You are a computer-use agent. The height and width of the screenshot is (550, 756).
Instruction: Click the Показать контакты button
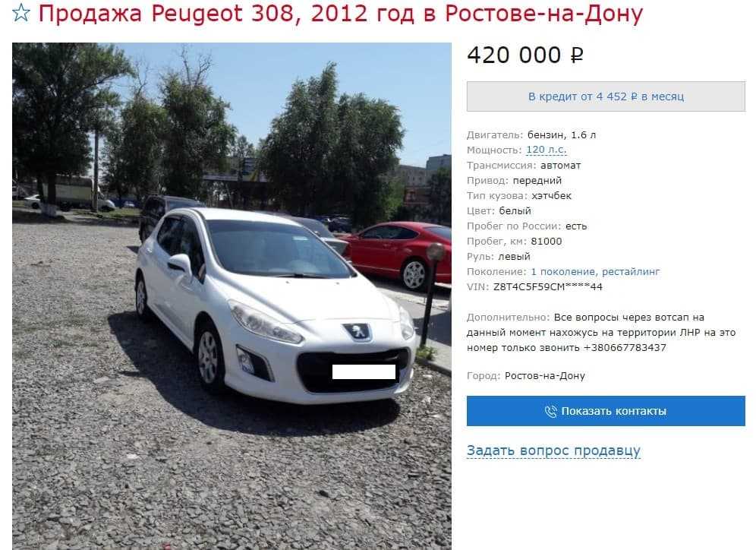click(x=606, y=411)
